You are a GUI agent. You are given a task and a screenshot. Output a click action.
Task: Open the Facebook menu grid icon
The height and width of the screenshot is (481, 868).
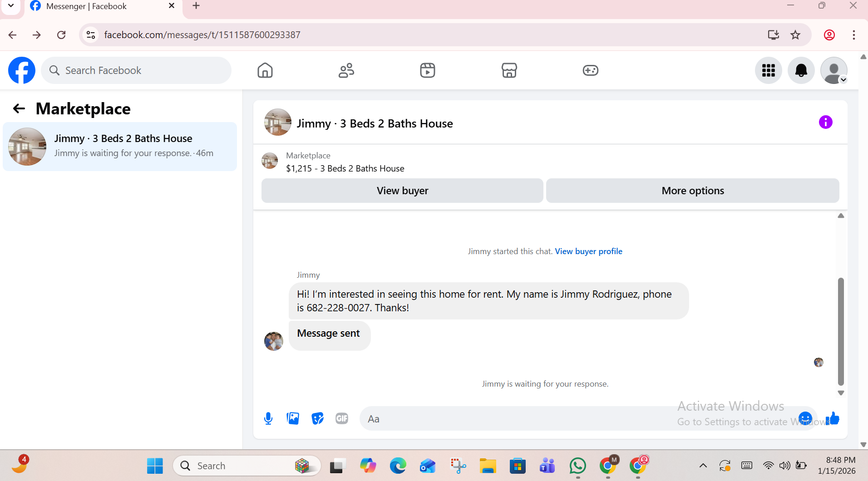[769, 70]
